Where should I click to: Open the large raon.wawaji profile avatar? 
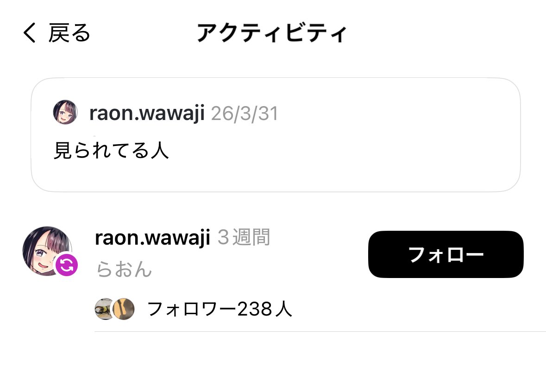pos(47,251)
